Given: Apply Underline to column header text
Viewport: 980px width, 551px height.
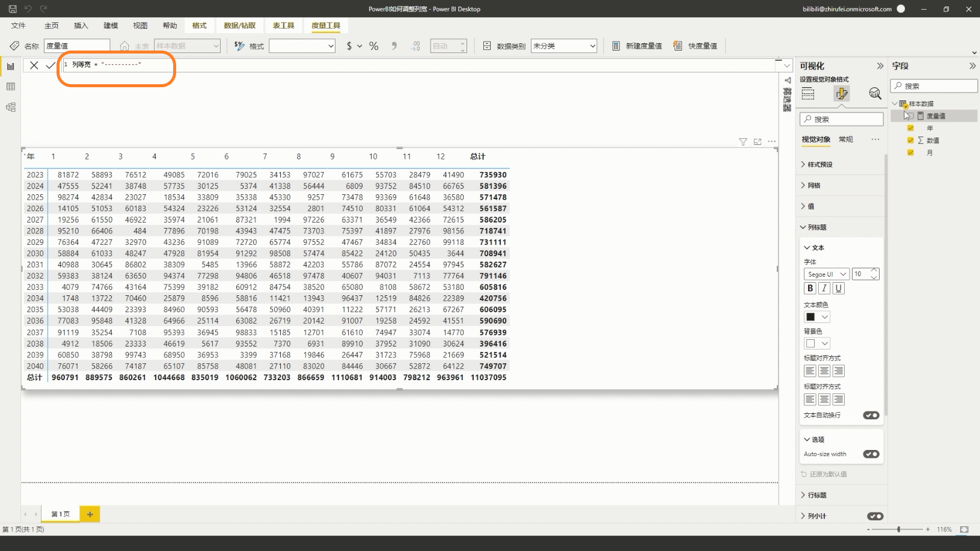Looking at the screenshot, I should [839, 288].
